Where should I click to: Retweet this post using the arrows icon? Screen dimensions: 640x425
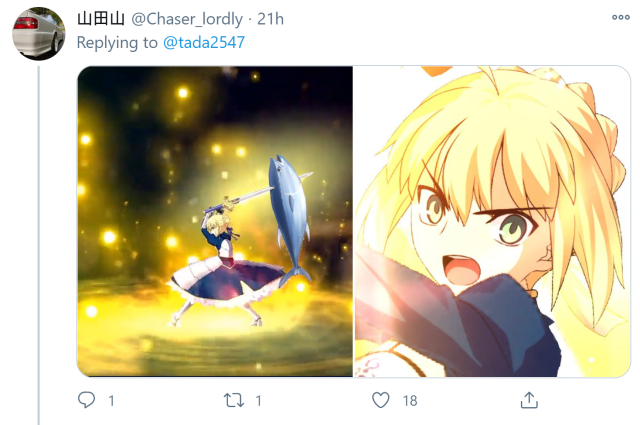(234, 400)
